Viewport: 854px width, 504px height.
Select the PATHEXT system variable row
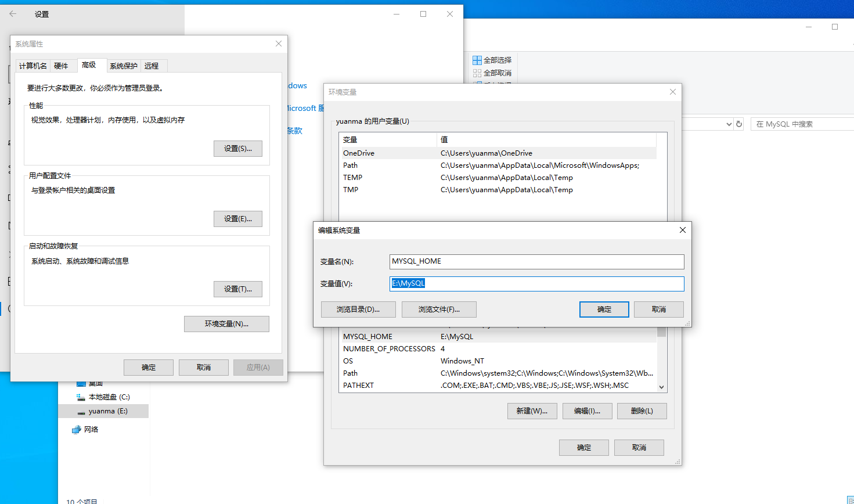[498, 386]
